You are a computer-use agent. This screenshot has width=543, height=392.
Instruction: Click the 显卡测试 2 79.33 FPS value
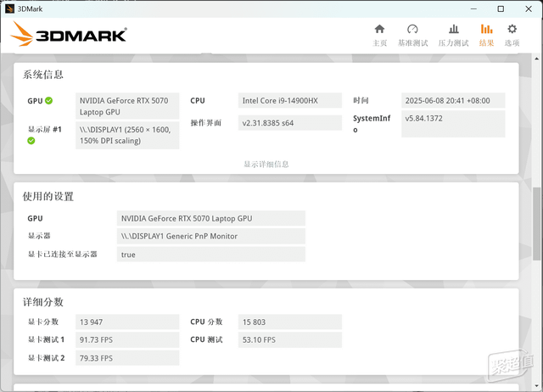coord(127,358)
